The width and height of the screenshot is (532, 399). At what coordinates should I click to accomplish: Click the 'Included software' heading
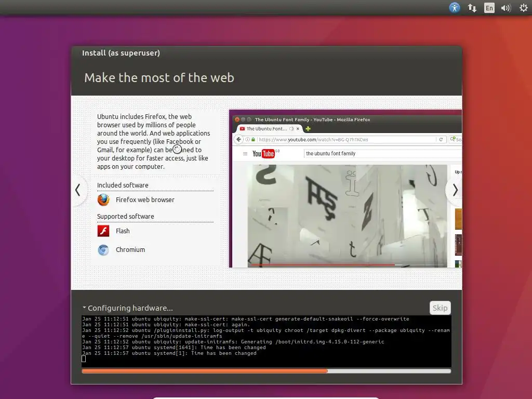click(123, 185)
